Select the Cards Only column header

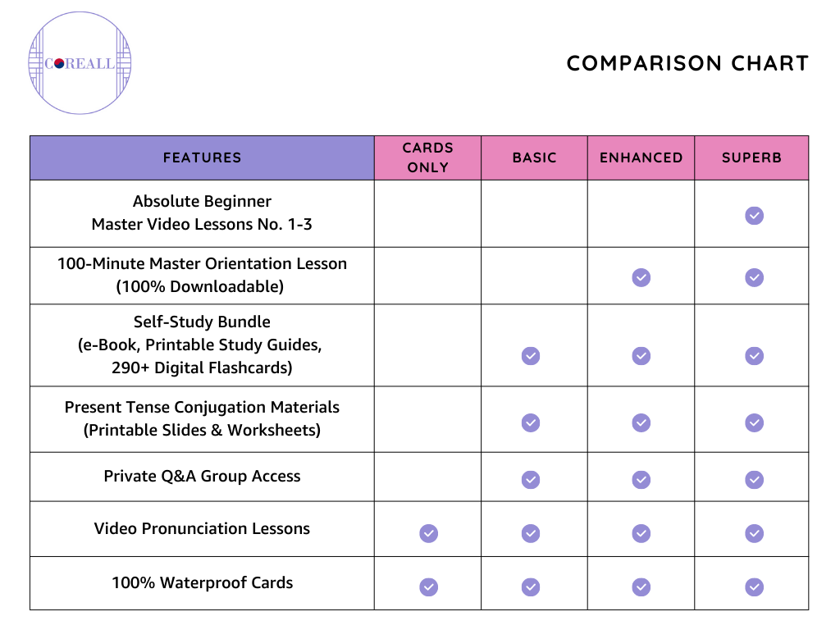pos(427,157)
